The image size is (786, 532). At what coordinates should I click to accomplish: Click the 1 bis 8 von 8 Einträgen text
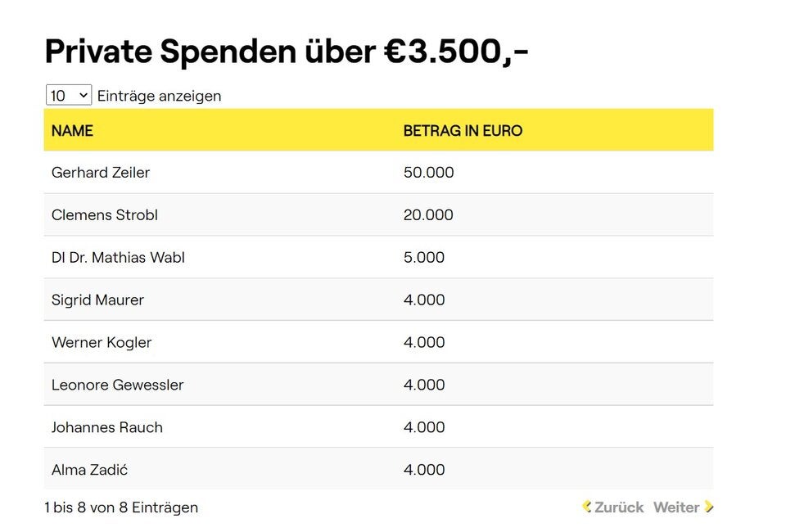point(121,507)
